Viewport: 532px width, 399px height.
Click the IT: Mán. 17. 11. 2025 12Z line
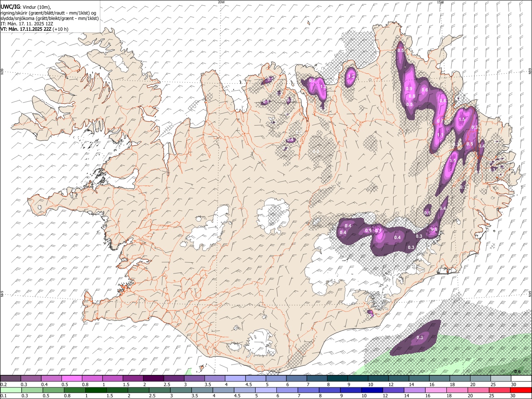click(28, 24)
